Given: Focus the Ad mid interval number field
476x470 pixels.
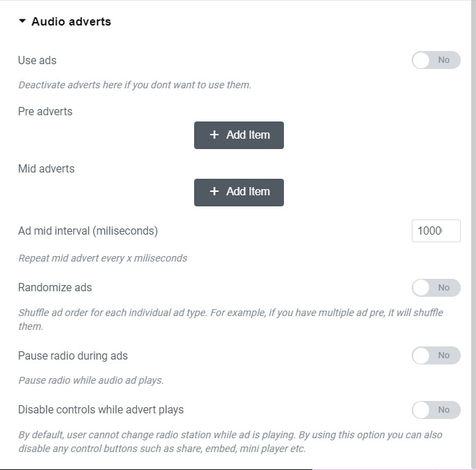Looking at the screenshot, I should pos(435,231).
